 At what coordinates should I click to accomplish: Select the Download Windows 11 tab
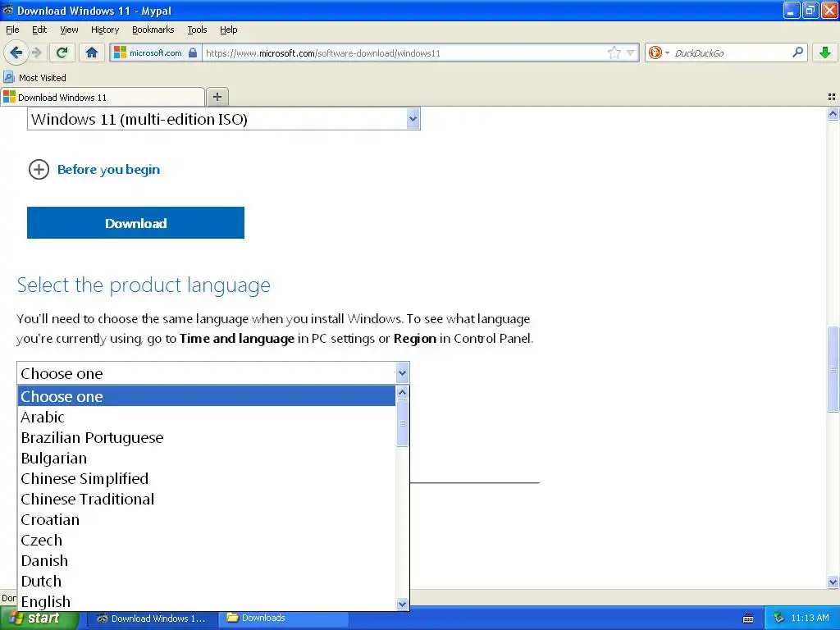(x=102, y=97)
